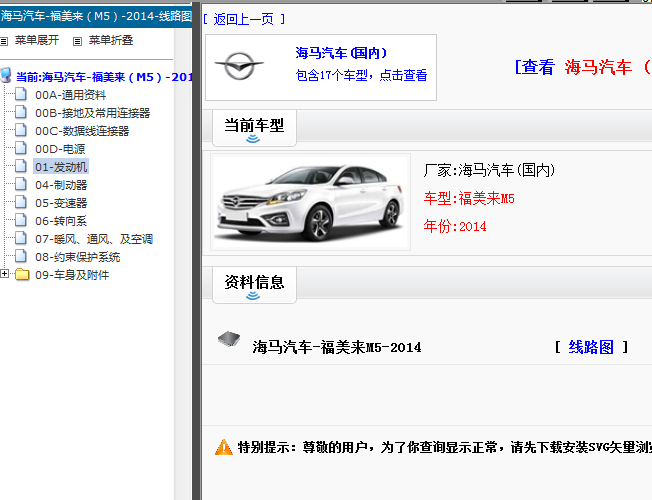Select the 当前车型 tab
The width and height of the screenshot is (652, 500).
coord(254,128)
